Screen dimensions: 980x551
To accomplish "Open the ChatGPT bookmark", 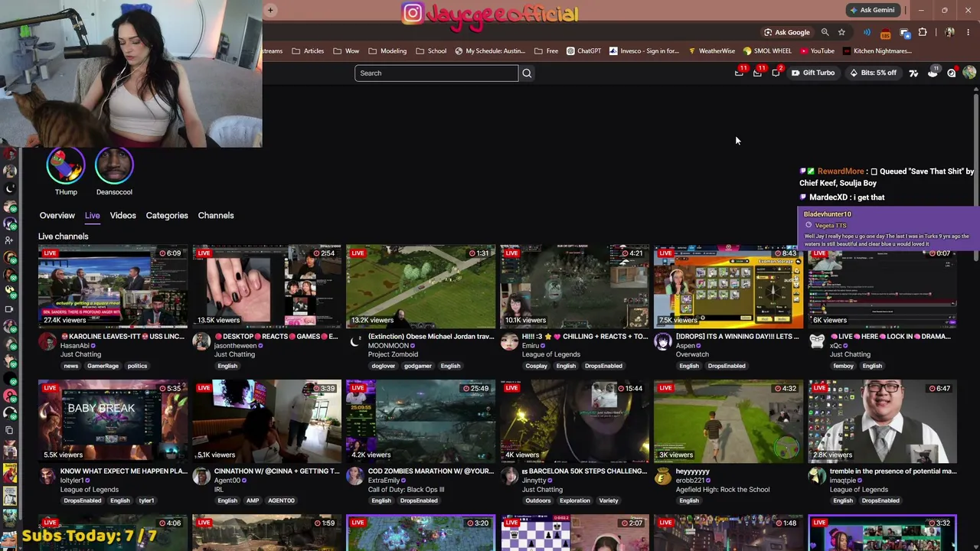I will [583, 51].
